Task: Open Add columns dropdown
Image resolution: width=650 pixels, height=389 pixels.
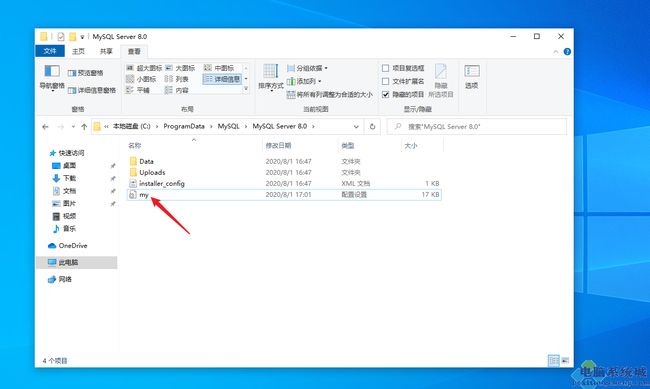Action: point(304,81)
